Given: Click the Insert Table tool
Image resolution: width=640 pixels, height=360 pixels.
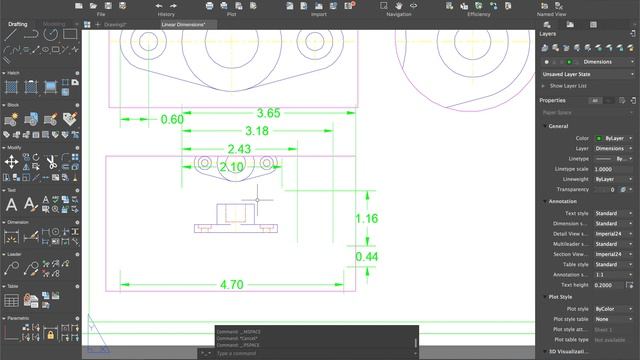Looking at the screenshot, I should (11, 300).
